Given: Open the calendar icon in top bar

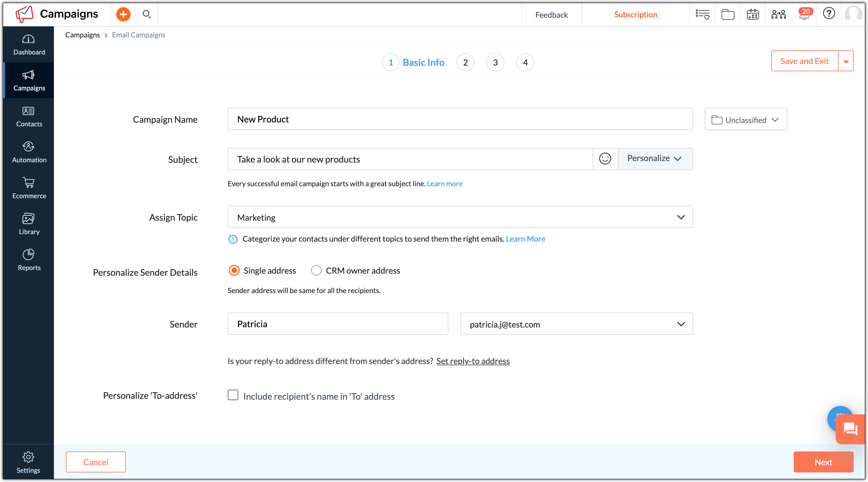Looking at the screenshot, I should point(753,14).
